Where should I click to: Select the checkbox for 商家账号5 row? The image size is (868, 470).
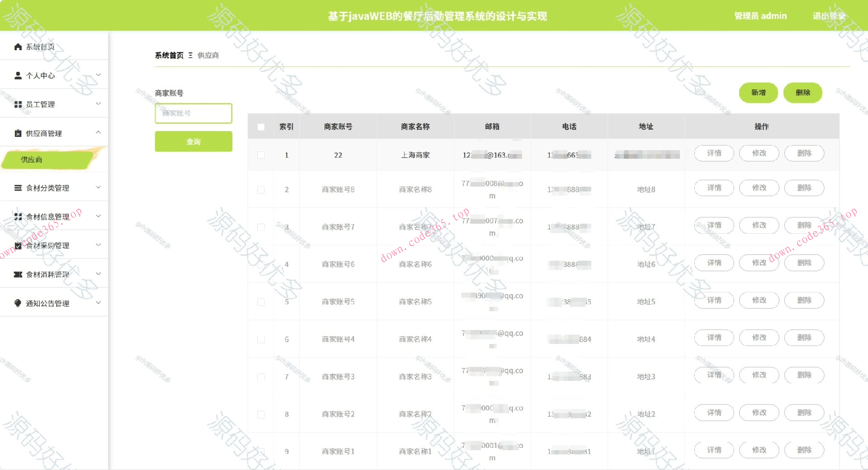coord(261,302)
